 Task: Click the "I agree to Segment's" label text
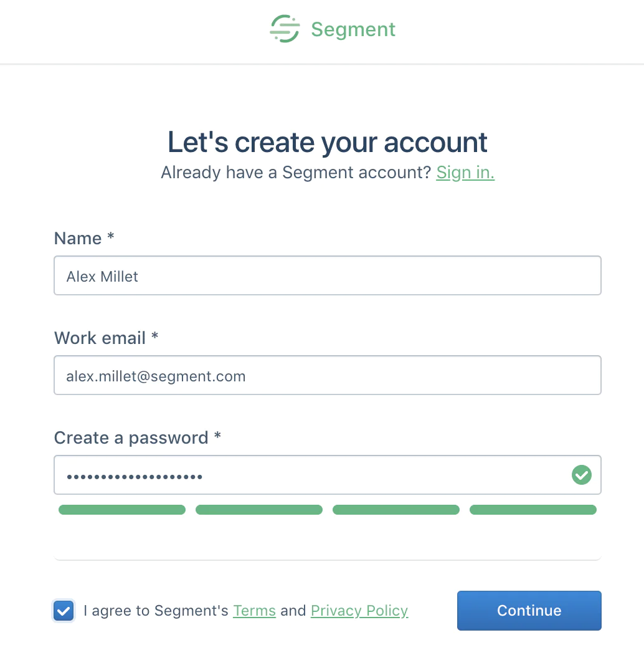[x=160, y=611]
